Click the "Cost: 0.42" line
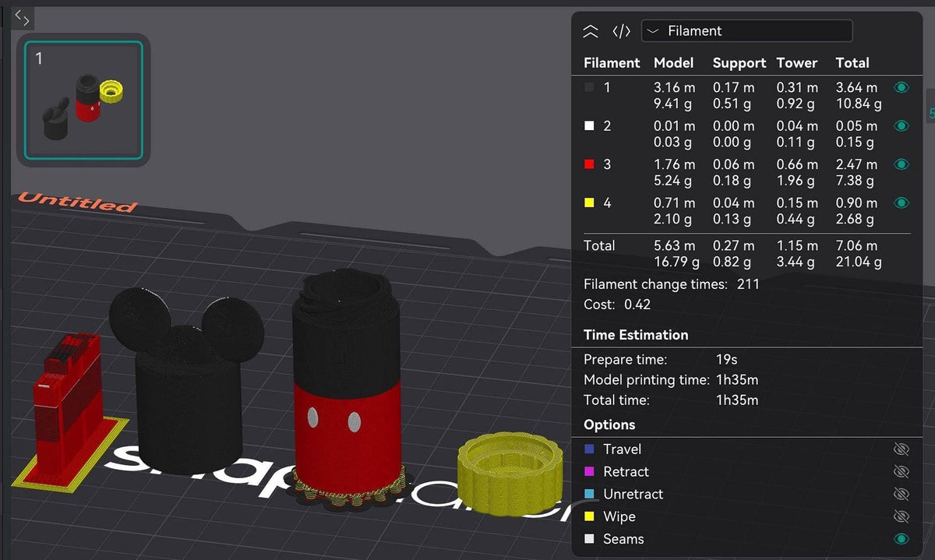This screenshot has height=560, width=935. click(x=617, y=305)
